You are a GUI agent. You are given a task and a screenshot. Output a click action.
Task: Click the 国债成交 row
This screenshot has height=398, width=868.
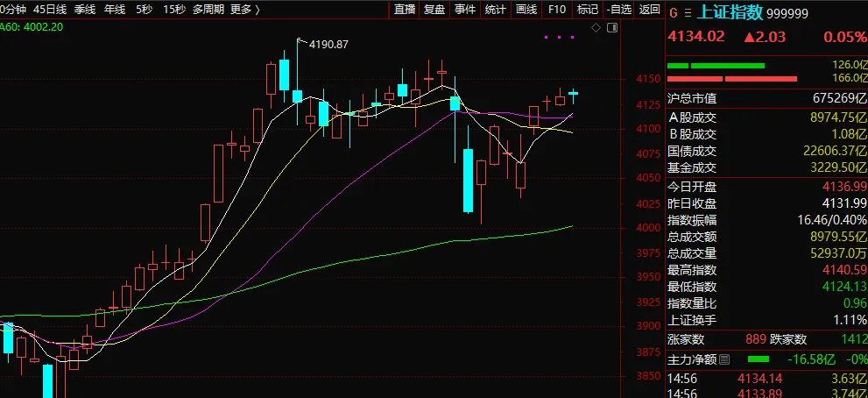[x=766, y=151]
